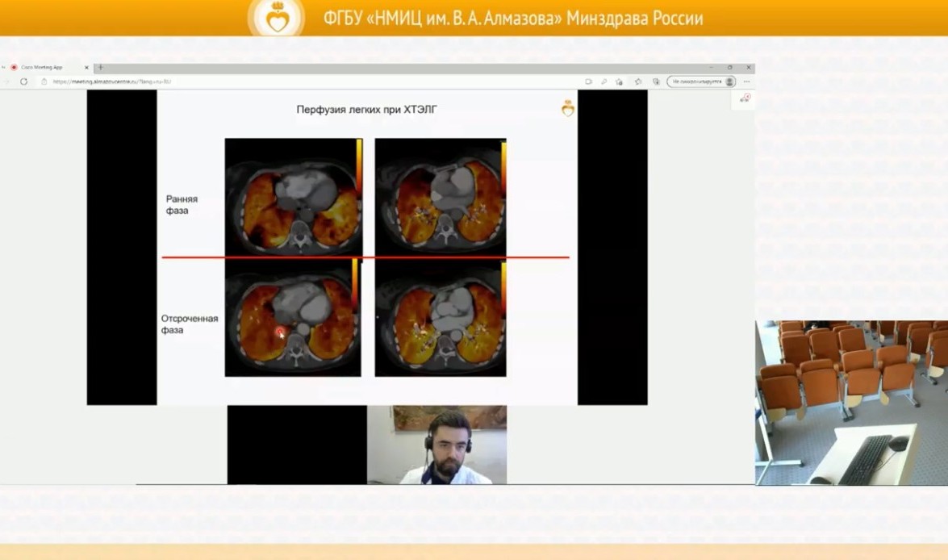Click the microphone permission icon in address bar
Screen dimensions: 948x560
coord(603,81)
